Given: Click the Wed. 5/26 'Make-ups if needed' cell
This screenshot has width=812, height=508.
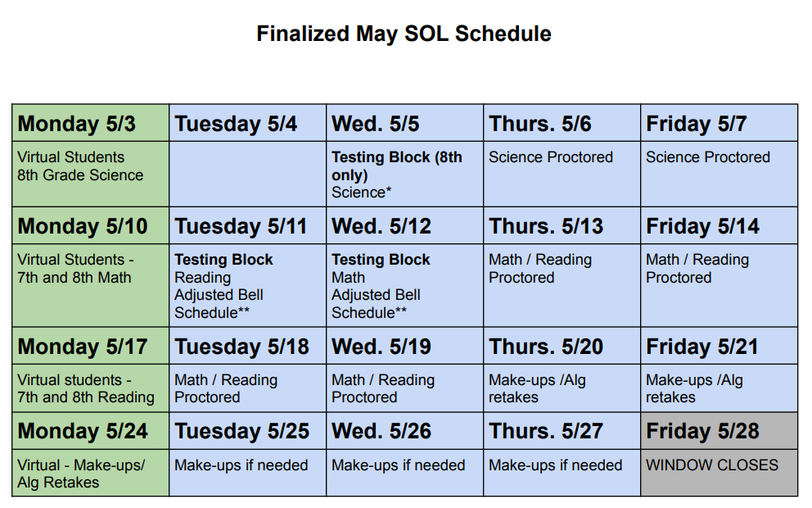Looking at the screenshot, I should [404, 474].
